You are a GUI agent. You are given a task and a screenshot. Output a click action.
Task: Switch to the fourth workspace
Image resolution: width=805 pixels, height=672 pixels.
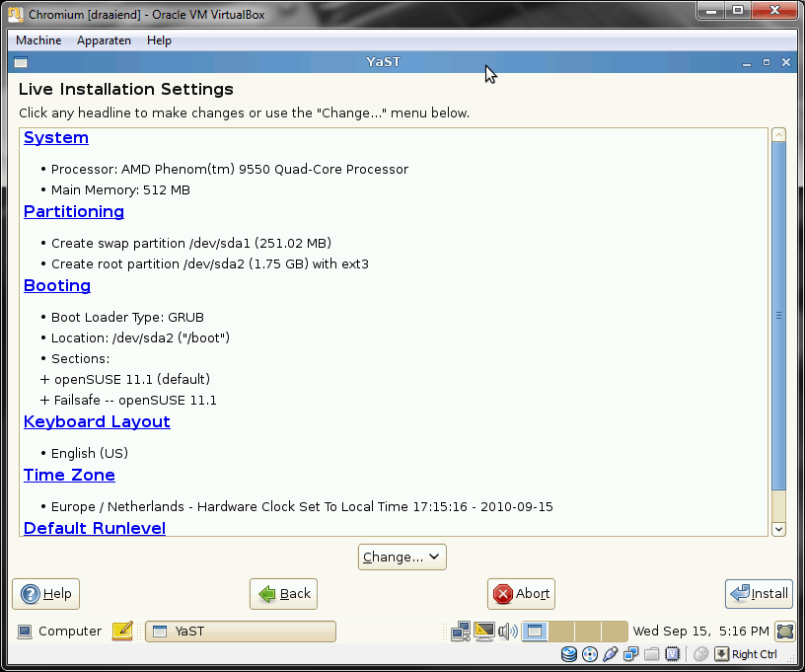(615, 632)
